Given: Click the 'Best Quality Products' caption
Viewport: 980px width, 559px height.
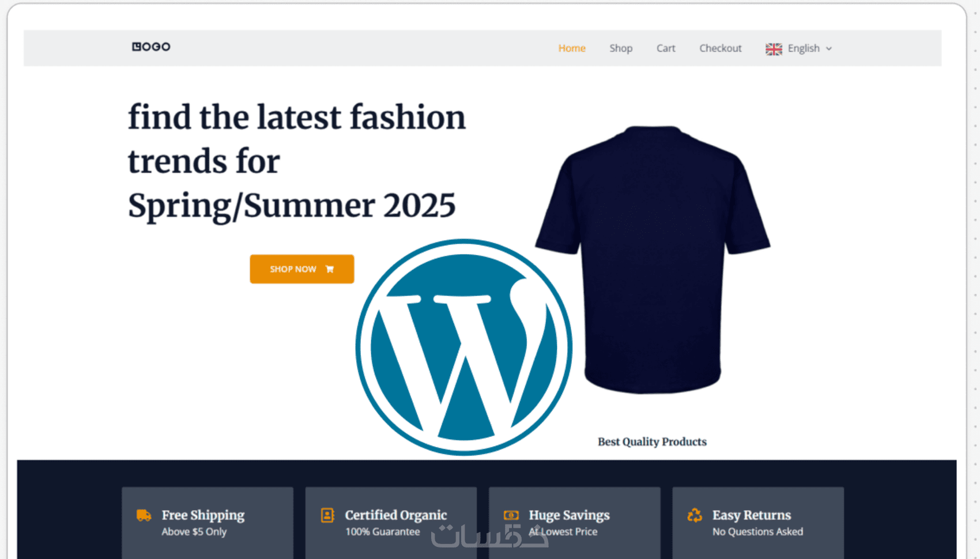Looking at the screenshot, I should point(652,442).
